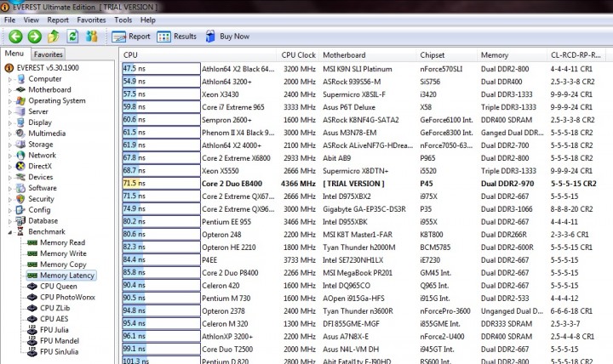The image size is (613, 364).
Task: Sort by the Chipset column header
Action: (x=447, y=55)
